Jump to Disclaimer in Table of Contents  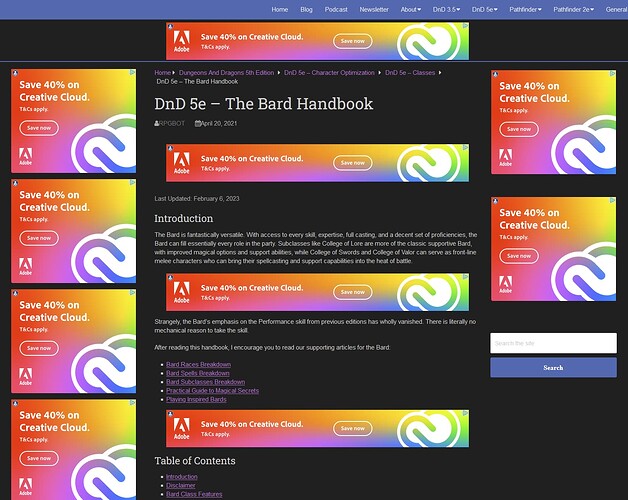click(x=181, y=486)
